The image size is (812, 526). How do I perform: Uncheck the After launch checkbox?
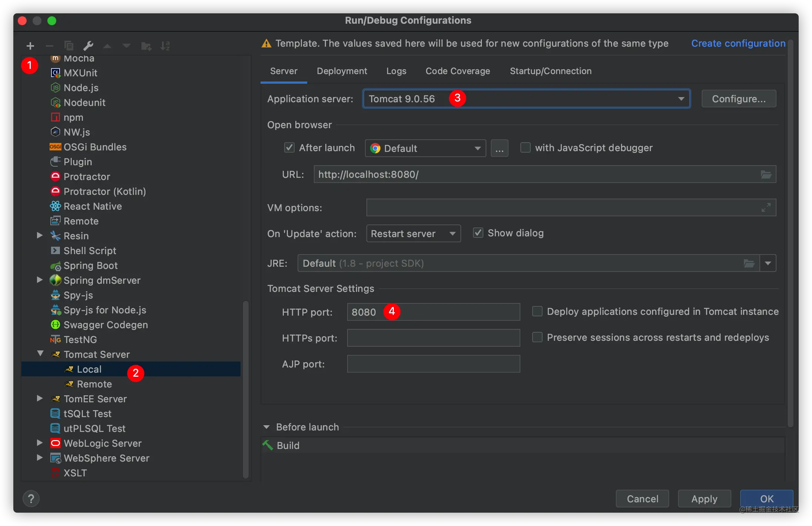(x=289, y=148)
